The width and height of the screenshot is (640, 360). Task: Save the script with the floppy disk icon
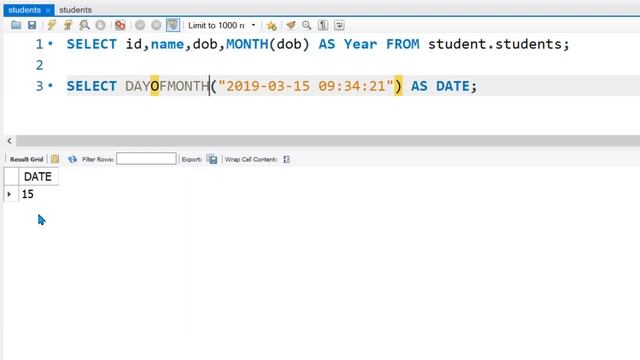pyautogui.click(x=32, y=25)
